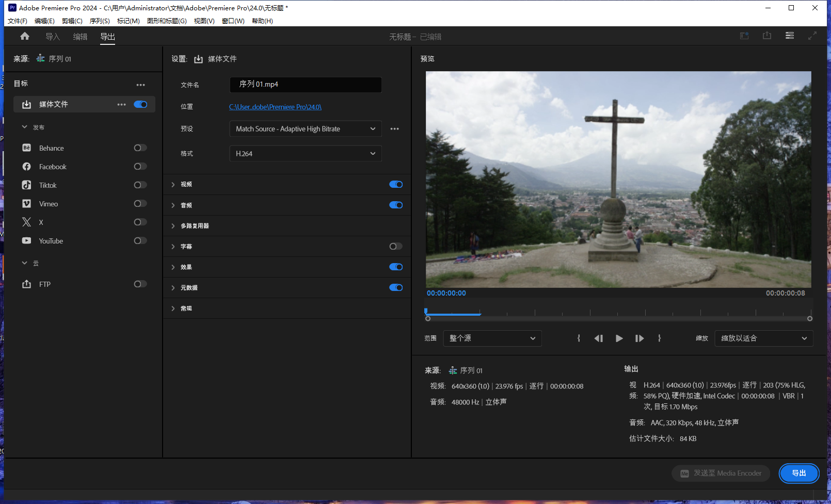Screen dimensions: 831x504
Task: Click the Home icon in top toolbar
Action: pyautogui.click(x=24, y=36)
